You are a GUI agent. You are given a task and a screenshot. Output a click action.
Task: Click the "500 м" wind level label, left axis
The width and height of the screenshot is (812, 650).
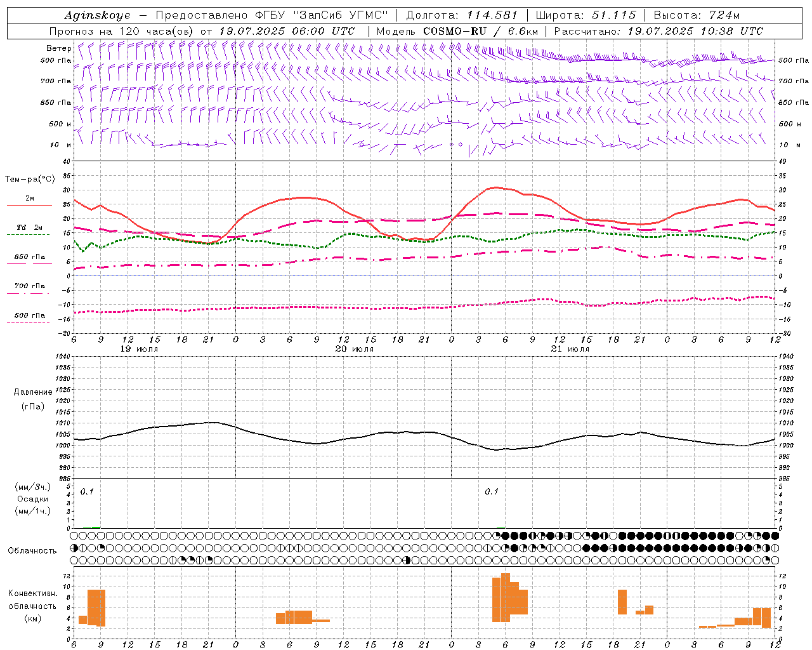[61, 124]
